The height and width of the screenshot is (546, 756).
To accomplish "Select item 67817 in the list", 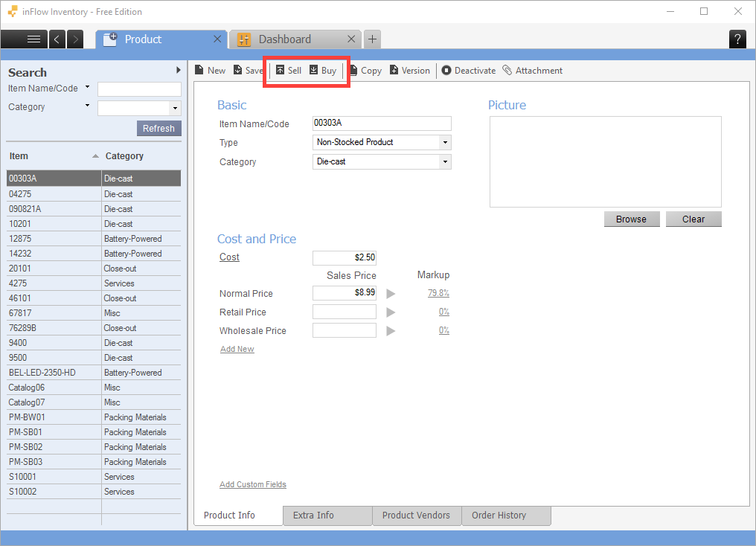I will [x=94, y=312].
